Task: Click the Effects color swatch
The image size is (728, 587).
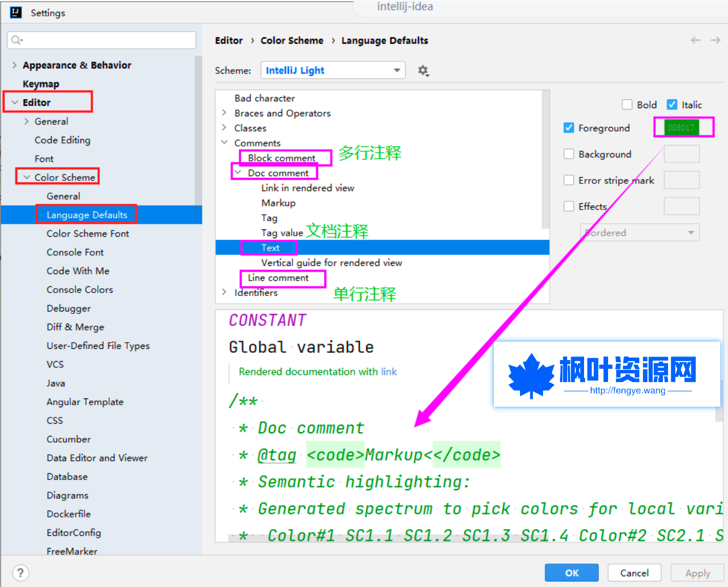Action: click(x=681, y=206)
